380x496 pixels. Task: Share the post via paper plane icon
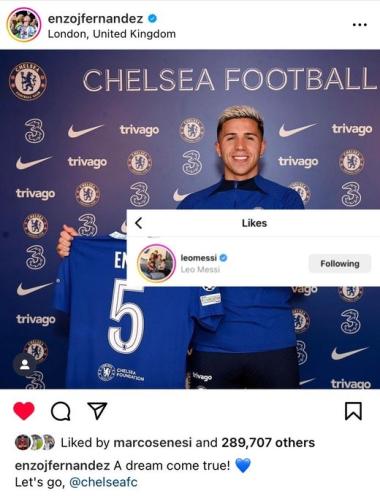click(x=97, y=411)
